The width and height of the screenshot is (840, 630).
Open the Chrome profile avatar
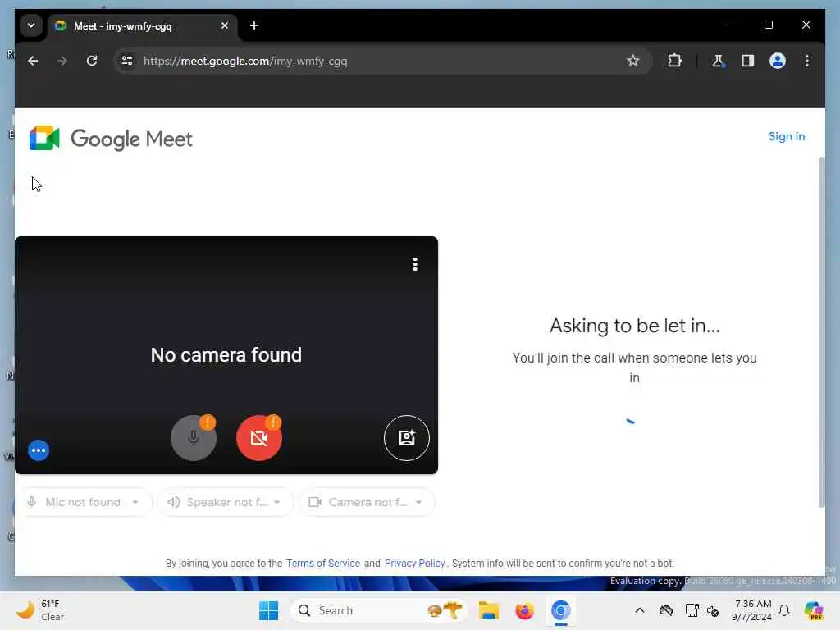[778, 61]
